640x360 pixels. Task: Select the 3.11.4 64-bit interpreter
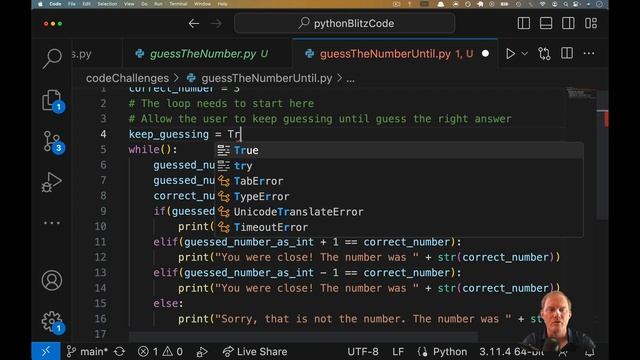click(x=511, y=351)
